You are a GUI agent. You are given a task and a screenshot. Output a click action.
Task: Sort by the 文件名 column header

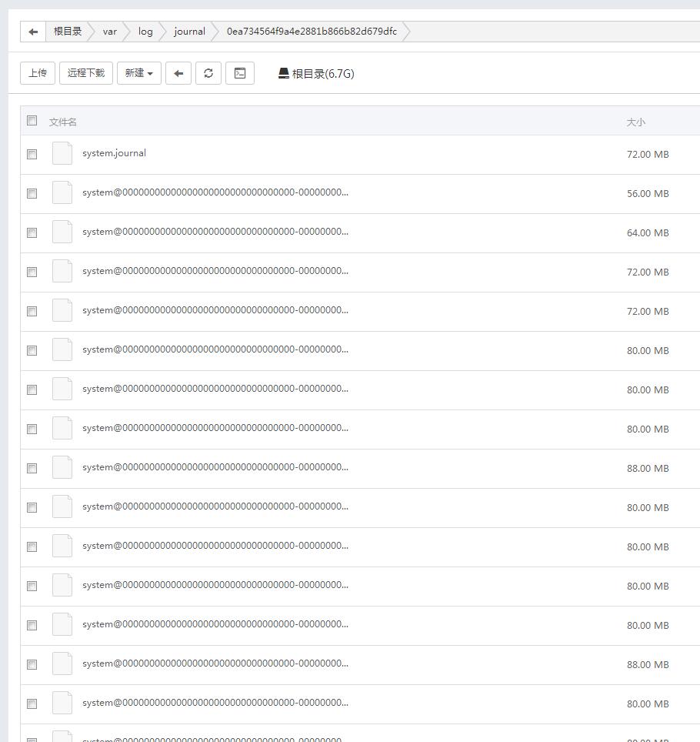pyautogui.click(x=63, y=122)
